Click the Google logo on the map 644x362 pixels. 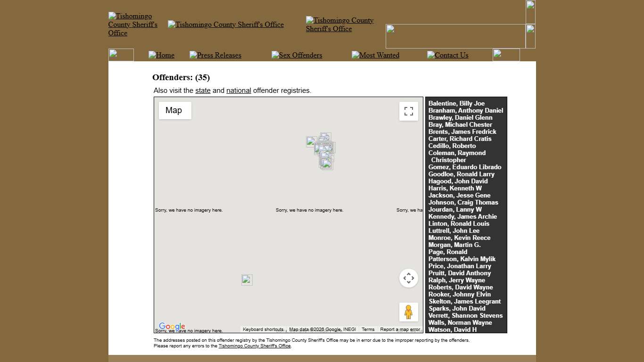pyautogui.click(x=172, y=326)
